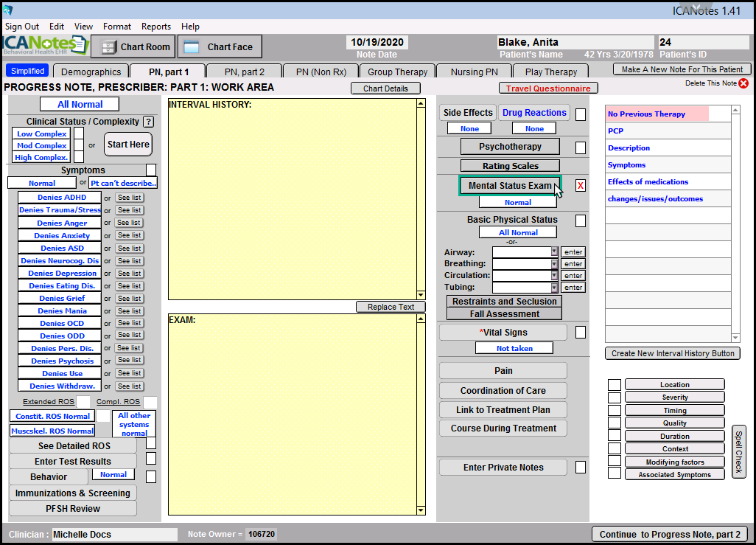
Task: Click the ICANotes logo
Action: pos(44,46)
